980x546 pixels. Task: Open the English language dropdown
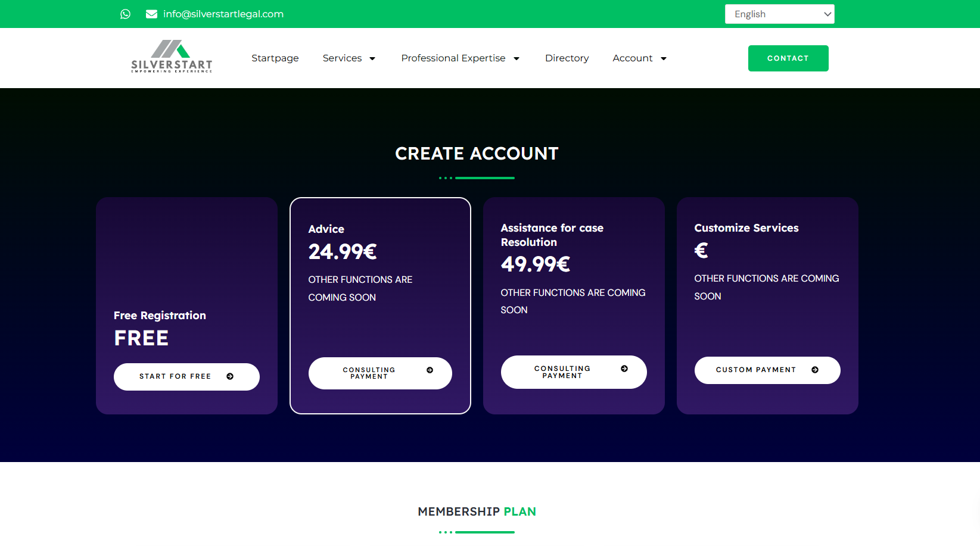click(x=779, y=14)
